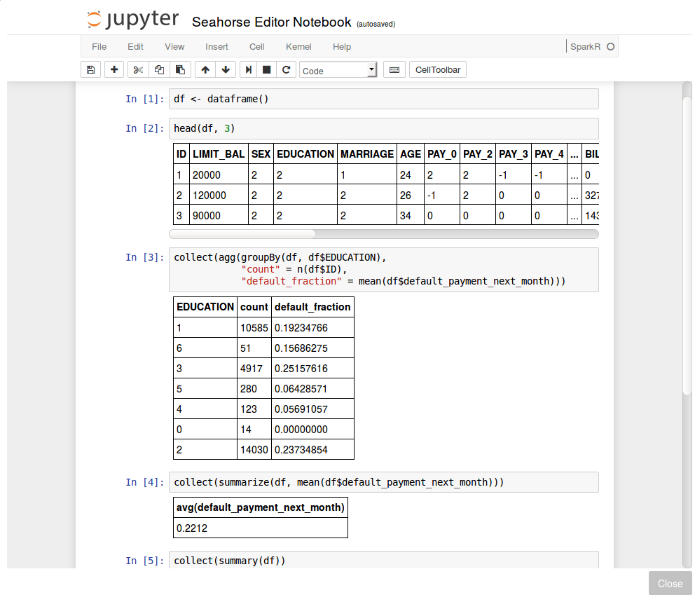695x616 pixels.
Task: Click the save notebook floppy disk icon
Action: 90,70
